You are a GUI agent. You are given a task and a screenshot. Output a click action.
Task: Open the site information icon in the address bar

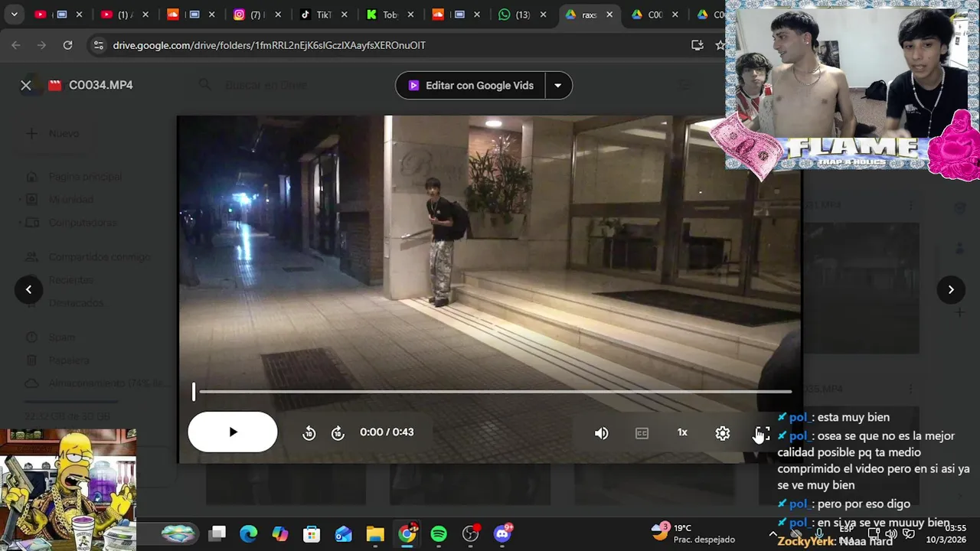point(98,45)
